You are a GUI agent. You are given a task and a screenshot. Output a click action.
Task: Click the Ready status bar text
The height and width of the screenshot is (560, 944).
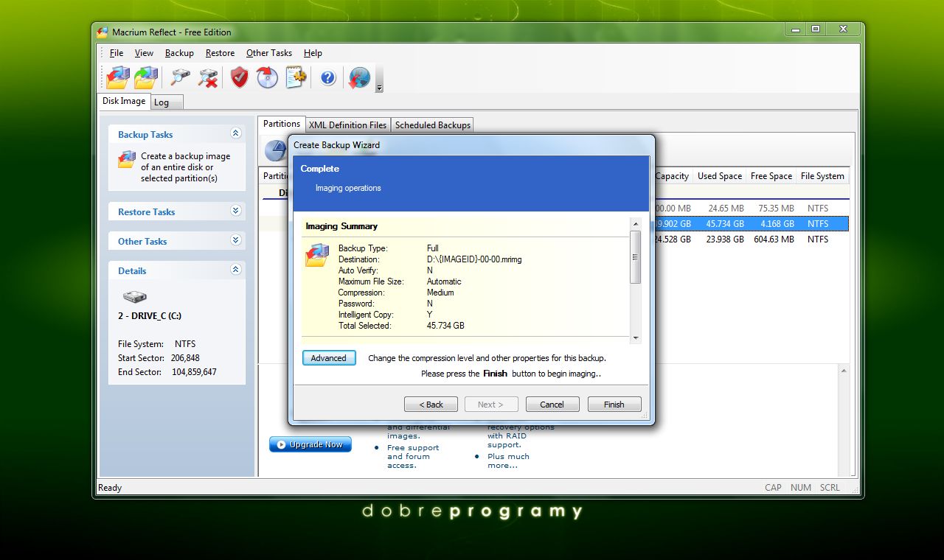tap(110, 488)
